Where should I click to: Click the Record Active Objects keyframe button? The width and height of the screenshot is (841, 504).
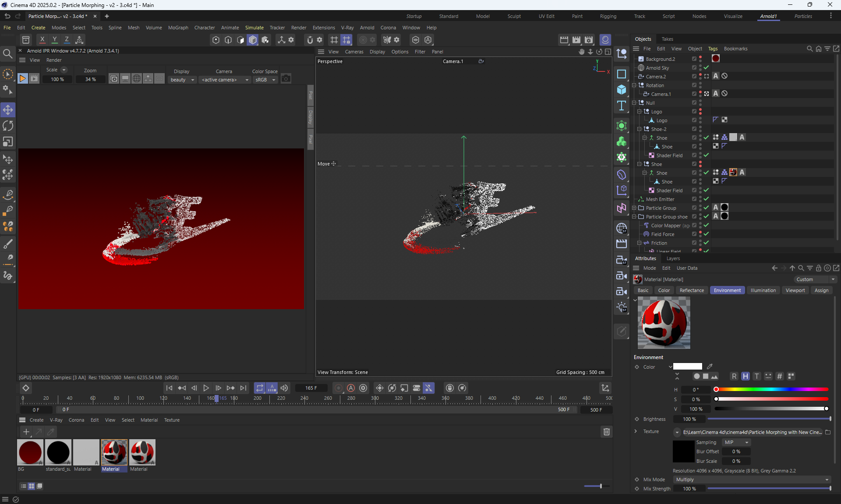(338, 388)
